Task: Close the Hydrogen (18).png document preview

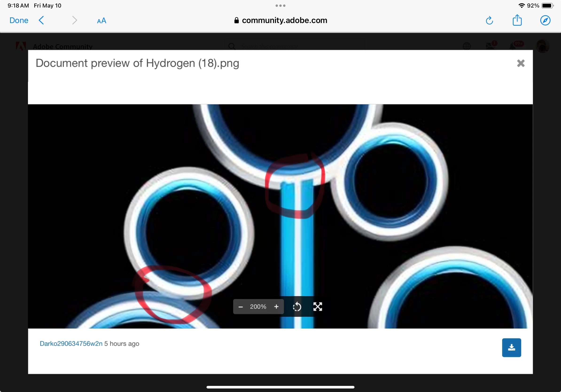Action: coord(521,63)
